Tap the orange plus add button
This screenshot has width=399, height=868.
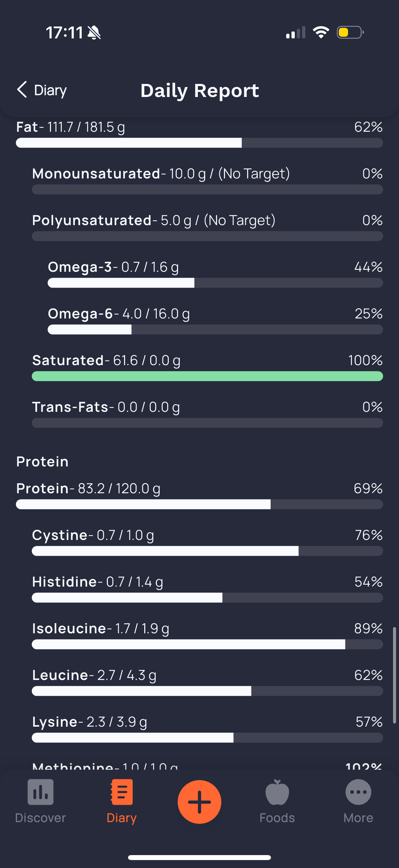(199, 802)
